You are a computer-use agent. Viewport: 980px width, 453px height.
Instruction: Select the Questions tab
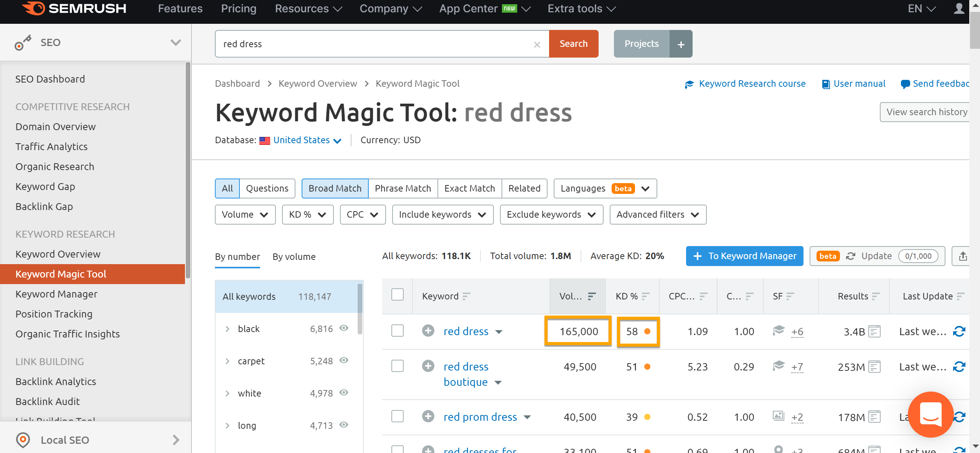[x=267, y=188]
